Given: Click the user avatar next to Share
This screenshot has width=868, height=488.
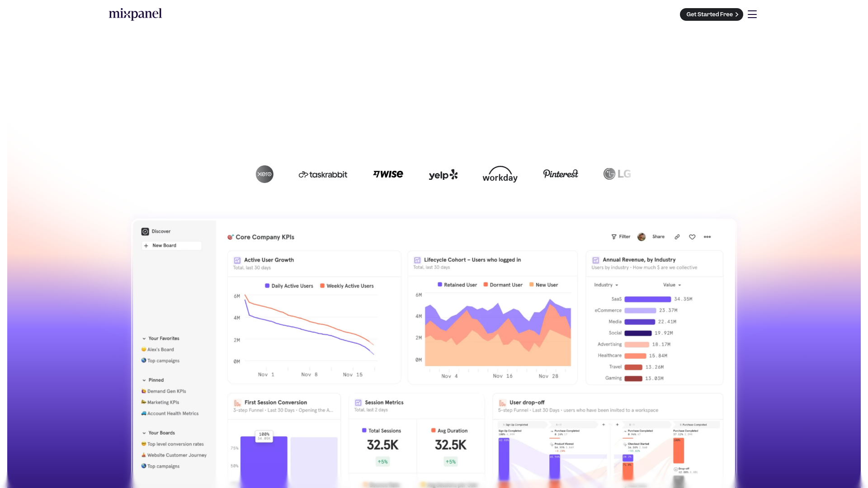Looking at the screenshot, I should point(641,236).
